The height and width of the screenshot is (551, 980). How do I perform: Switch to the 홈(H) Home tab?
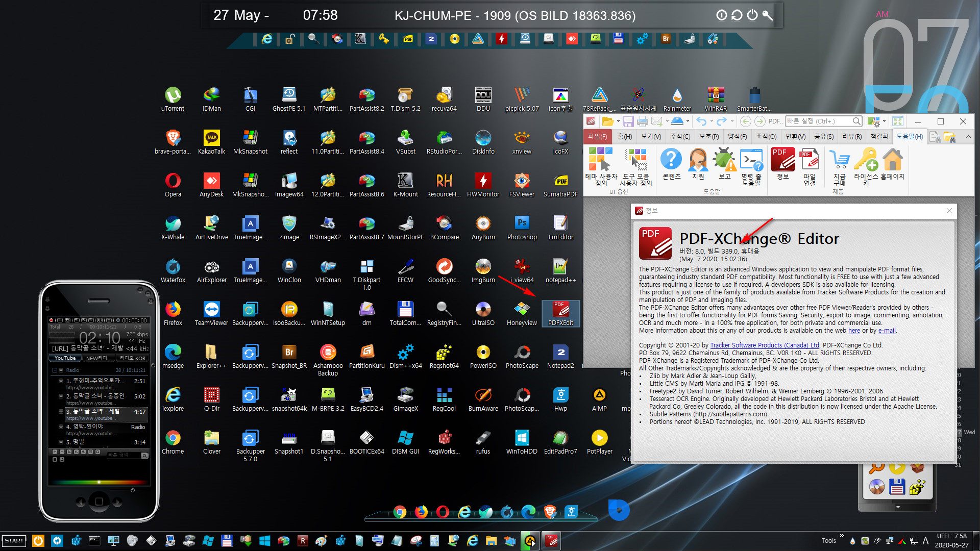[x=625, y=137]
